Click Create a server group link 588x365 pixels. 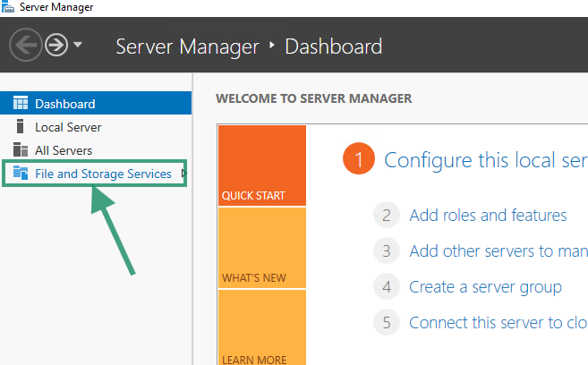click(x=486, y=287)
